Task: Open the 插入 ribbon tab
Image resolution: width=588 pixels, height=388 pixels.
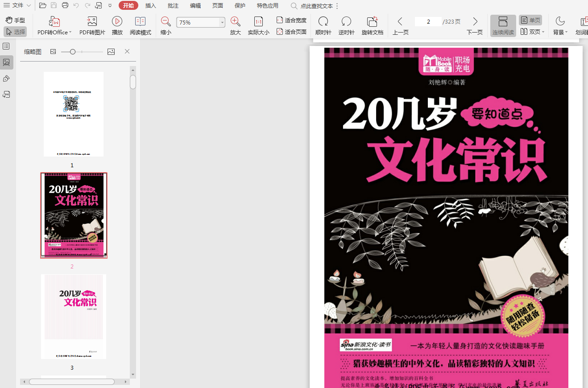Action: pyautogui.click(x=151, y=6)
